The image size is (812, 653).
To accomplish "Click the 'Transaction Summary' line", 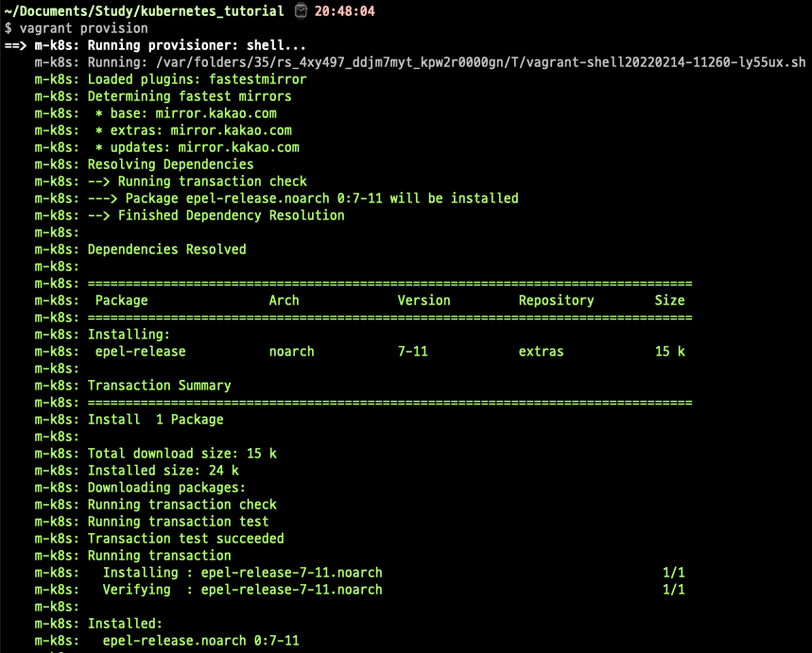I will point(159,386).
